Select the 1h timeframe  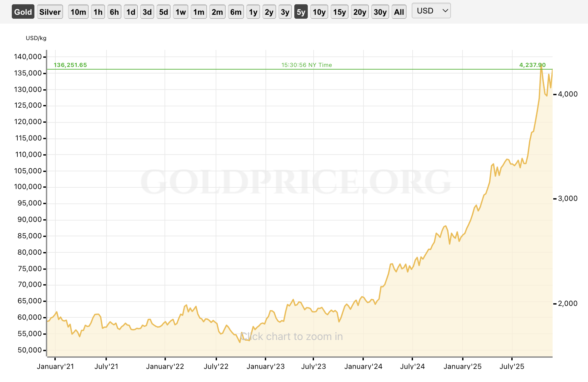pos(98,11)
